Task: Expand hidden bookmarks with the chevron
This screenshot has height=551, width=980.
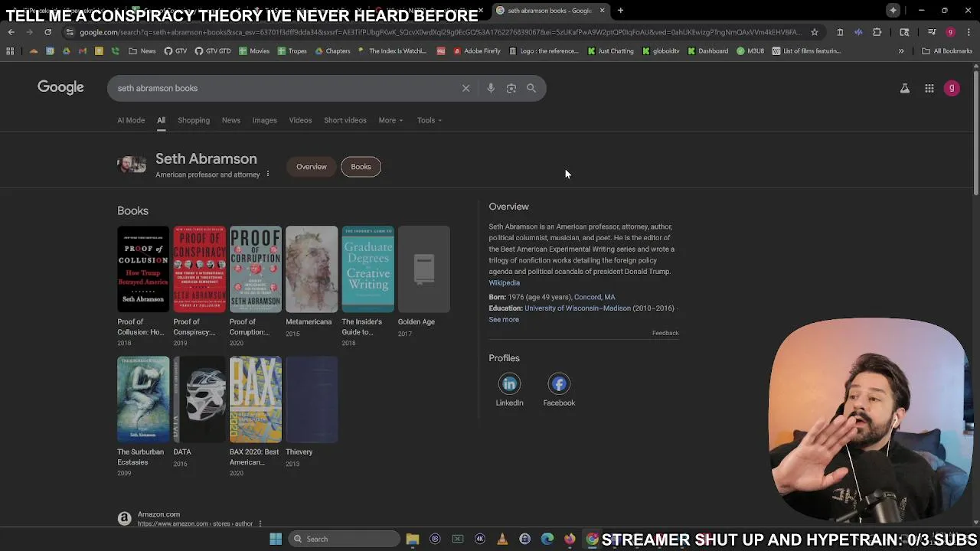Action: 901,51
